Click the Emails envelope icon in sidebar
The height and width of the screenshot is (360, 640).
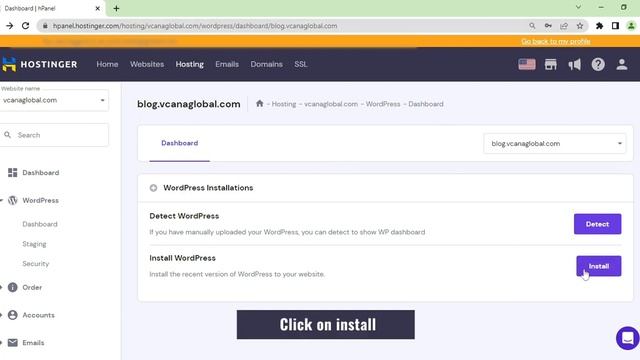[13, 342]
